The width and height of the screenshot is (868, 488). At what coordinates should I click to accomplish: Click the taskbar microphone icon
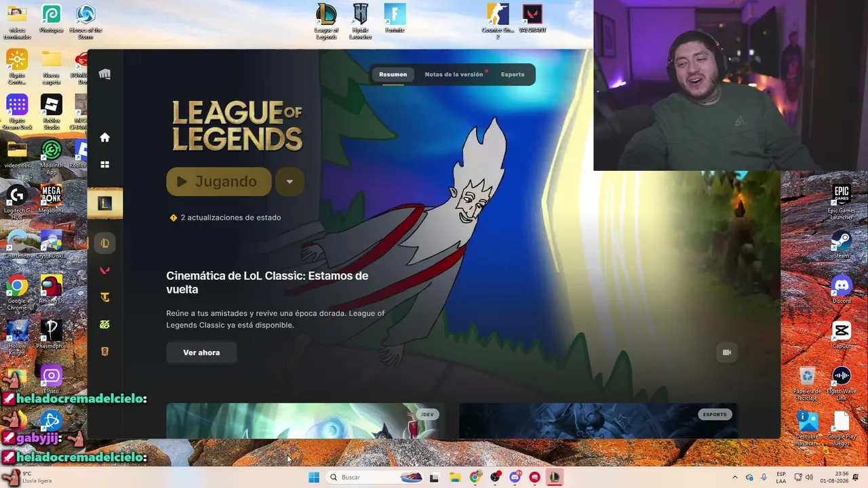point(764,477)
